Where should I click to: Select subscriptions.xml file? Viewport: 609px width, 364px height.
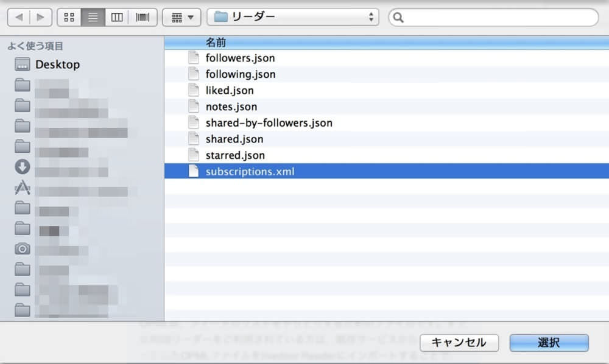pyautogui.click(x=387, y=171)
